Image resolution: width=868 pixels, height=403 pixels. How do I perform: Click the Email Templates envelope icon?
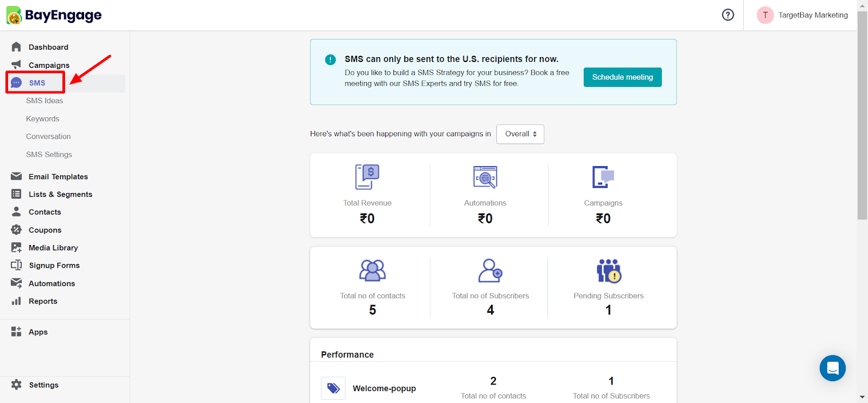(x=16, y=177)
